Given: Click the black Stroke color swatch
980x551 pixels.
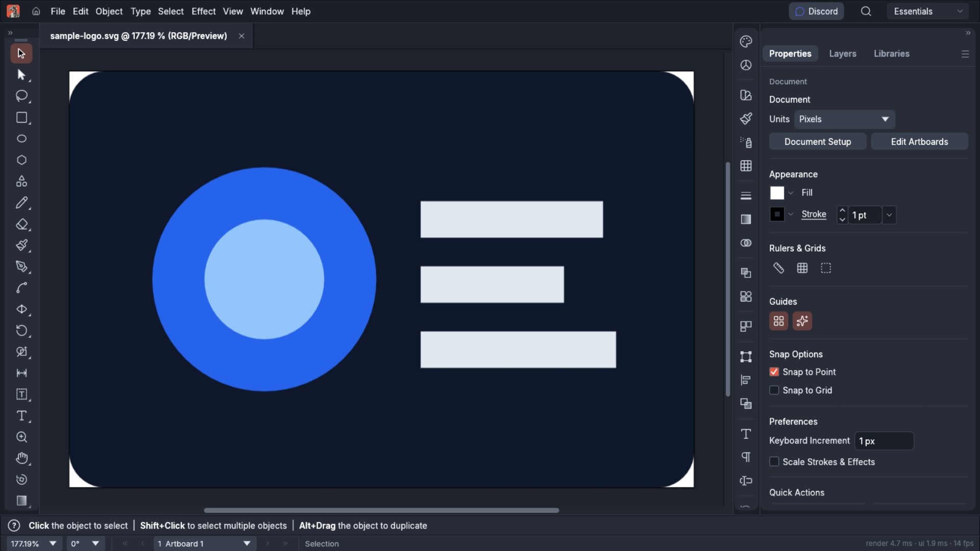Looking at the screenshot, I should point(777,214).
